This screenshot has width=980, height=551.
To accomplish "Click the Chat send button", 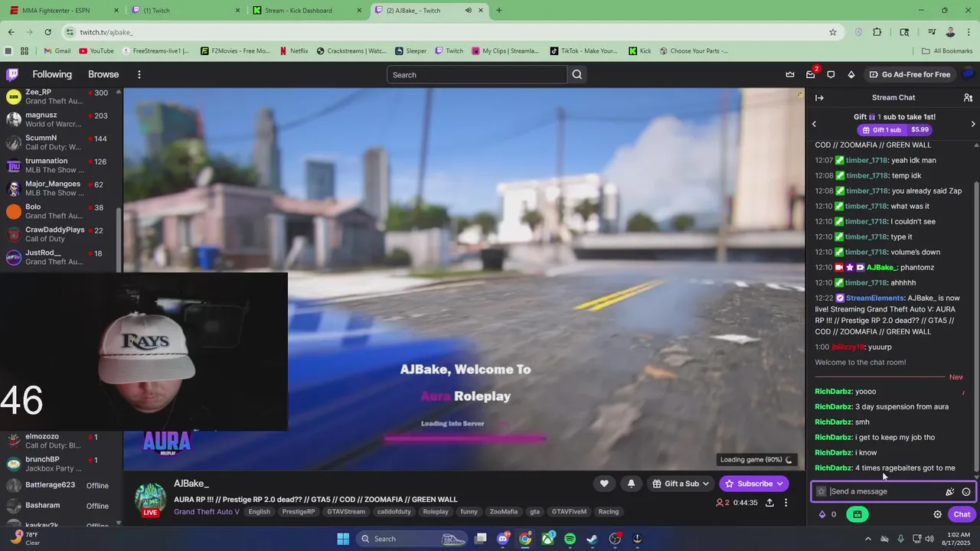I will [962, 514].
